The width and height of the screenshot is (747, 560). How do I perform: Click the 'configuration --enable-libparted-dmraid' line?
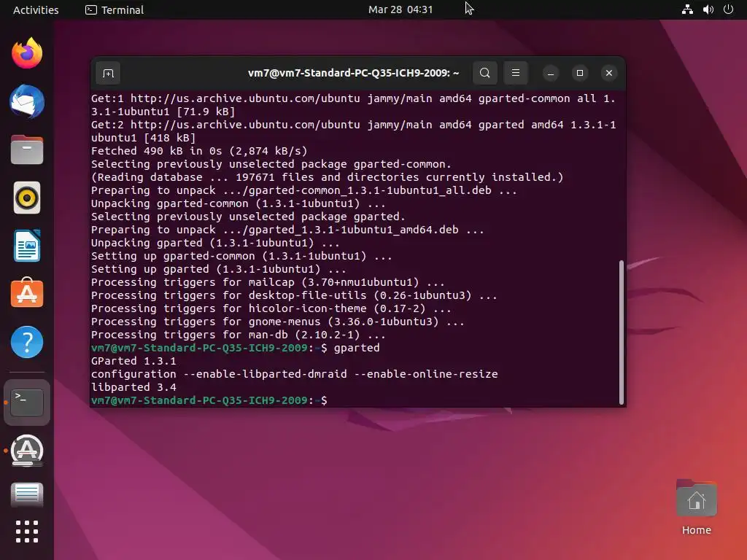click(x=295, y=374)
